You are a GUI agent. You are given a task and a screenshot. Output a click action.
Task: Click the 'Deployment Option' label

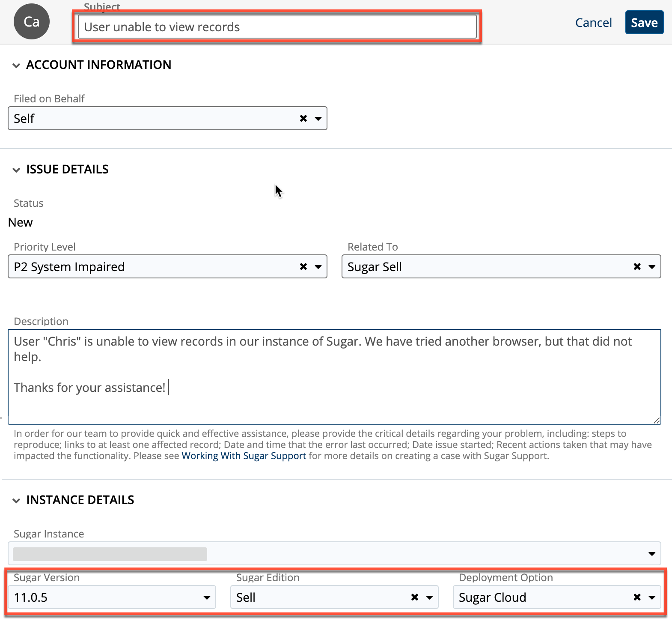pyautogui.click(x=506, y=578)
